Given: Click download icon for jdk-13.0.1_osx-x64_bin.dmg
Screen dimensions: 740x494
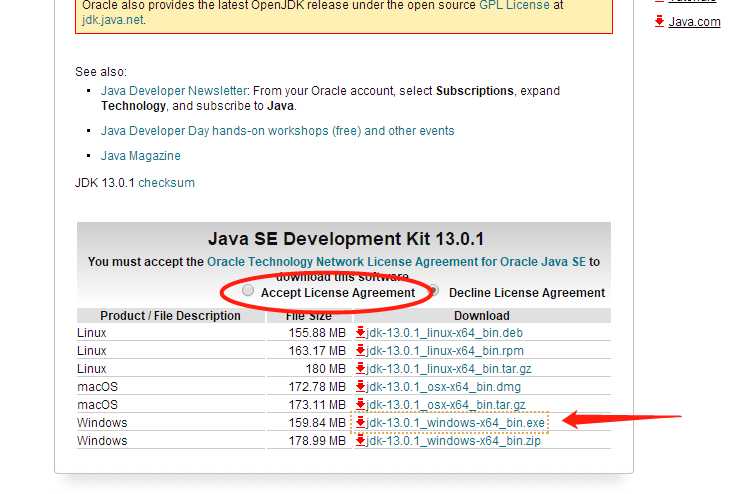Looking at the screenshot, I should [x=361, y=386].
